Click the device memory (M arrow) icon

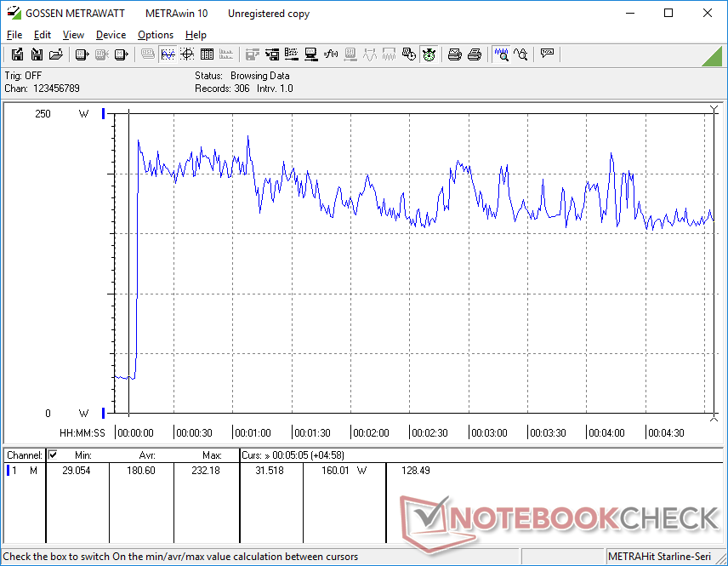(x=121, y=54)
